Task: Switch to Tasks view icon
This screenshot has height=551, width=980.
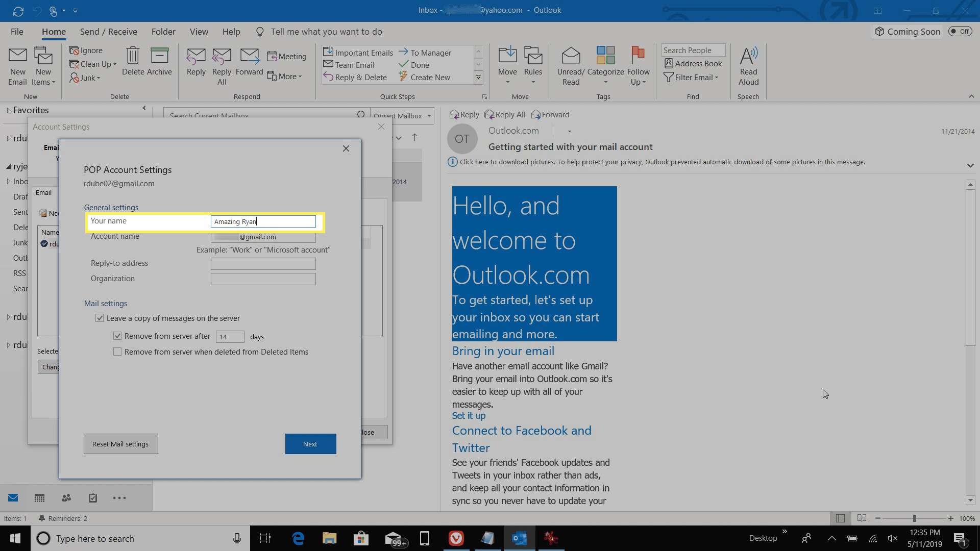Action: 92,498
